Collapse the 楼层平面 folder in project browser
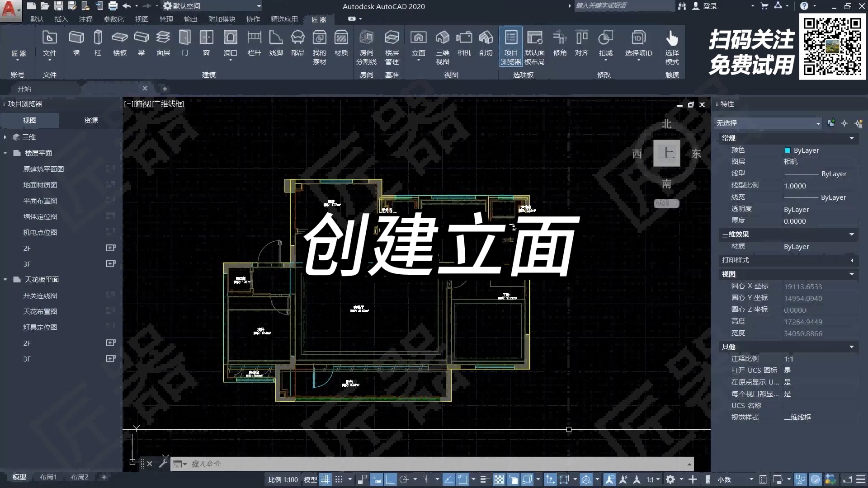Screen dimensions: 868x488 [5, 153]
